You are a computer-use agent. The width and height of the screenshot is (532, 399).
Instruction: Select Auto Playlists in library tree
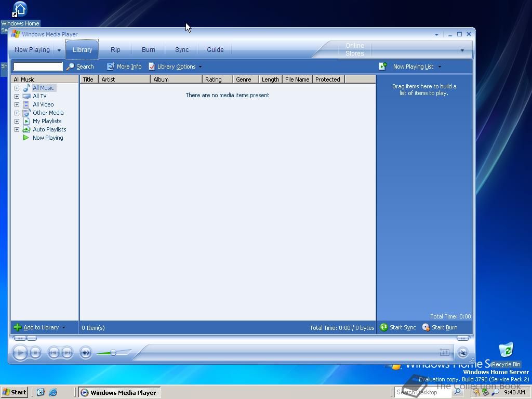pos(49,129)
